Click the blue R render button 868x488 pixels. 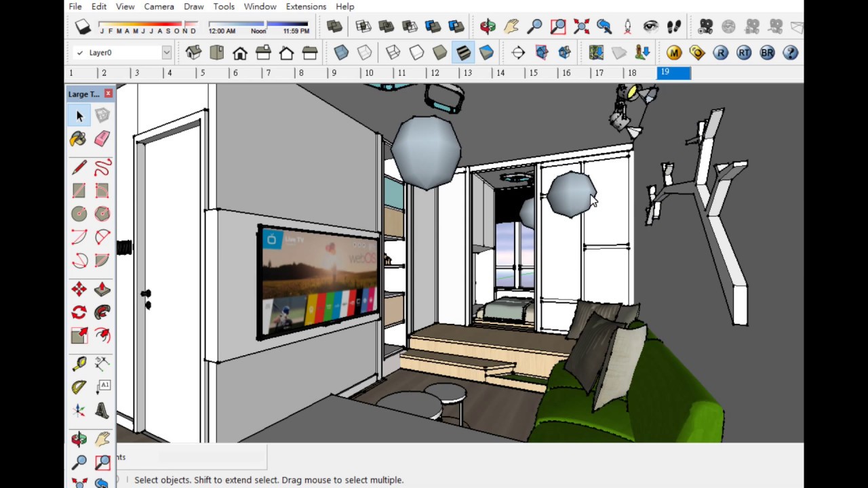[720, 52]
